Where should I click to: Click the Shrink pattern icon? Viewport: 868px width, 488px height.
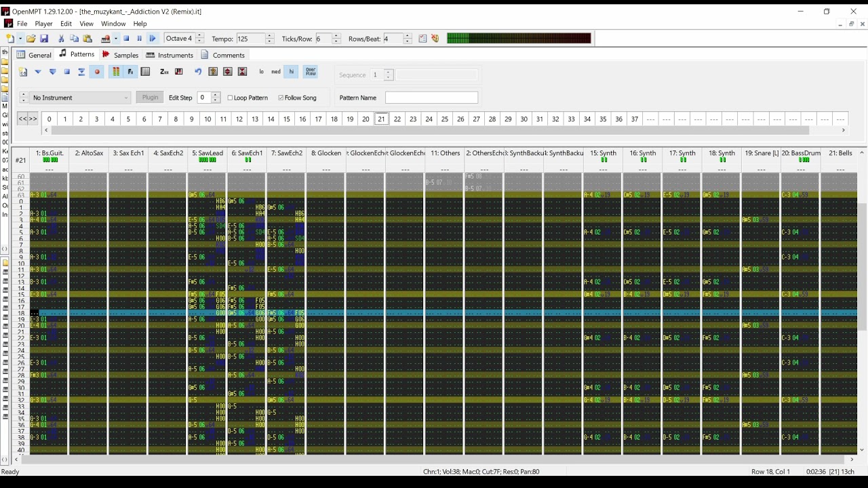tap(242, 72)
